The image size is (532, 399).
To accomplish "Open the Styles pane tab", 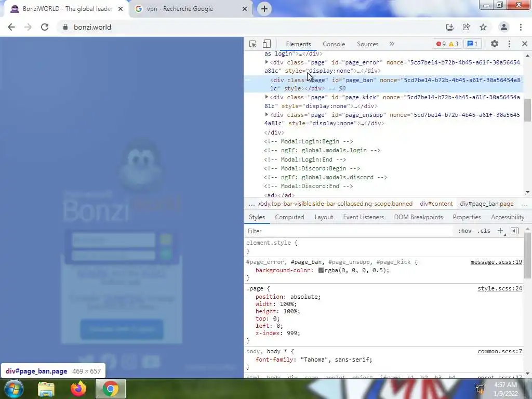I will click(257, 217).
